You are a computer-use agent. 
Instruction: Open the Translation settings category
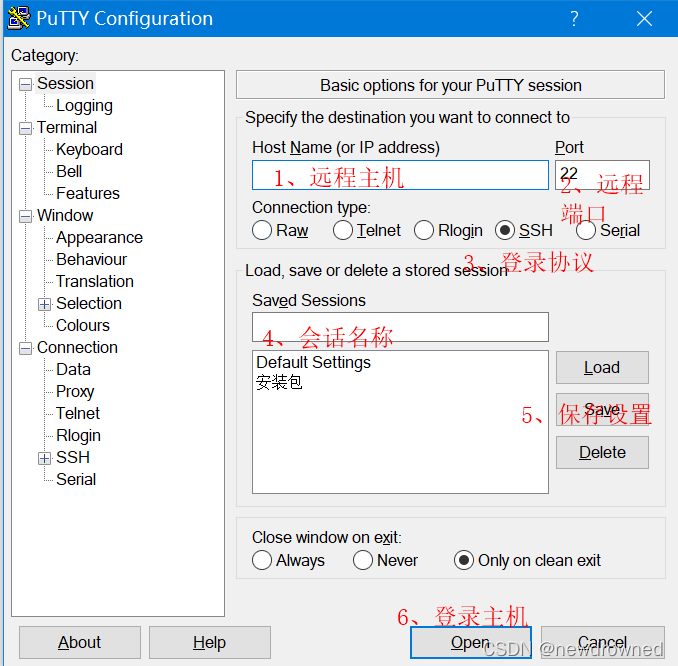(95, 282)
